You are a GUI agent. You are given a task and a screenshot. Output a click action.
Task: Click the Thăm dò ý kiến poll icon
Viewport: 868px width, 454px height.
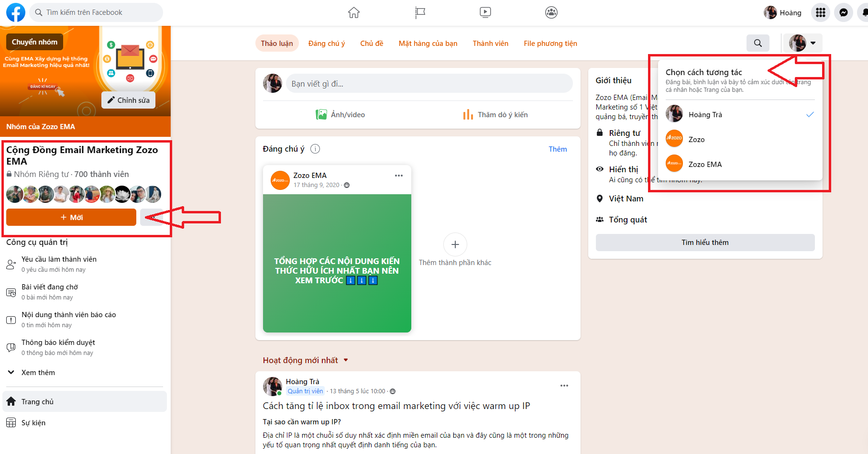click(468, 114)
